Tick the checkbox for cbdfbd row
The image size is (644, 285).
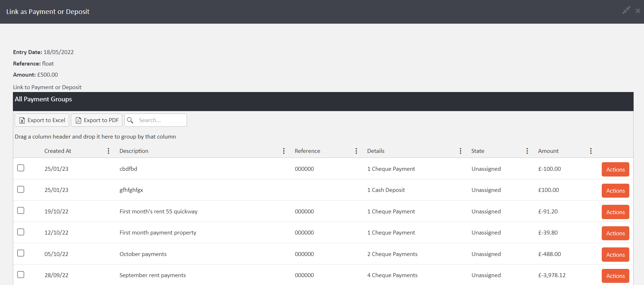click(21, 168)
